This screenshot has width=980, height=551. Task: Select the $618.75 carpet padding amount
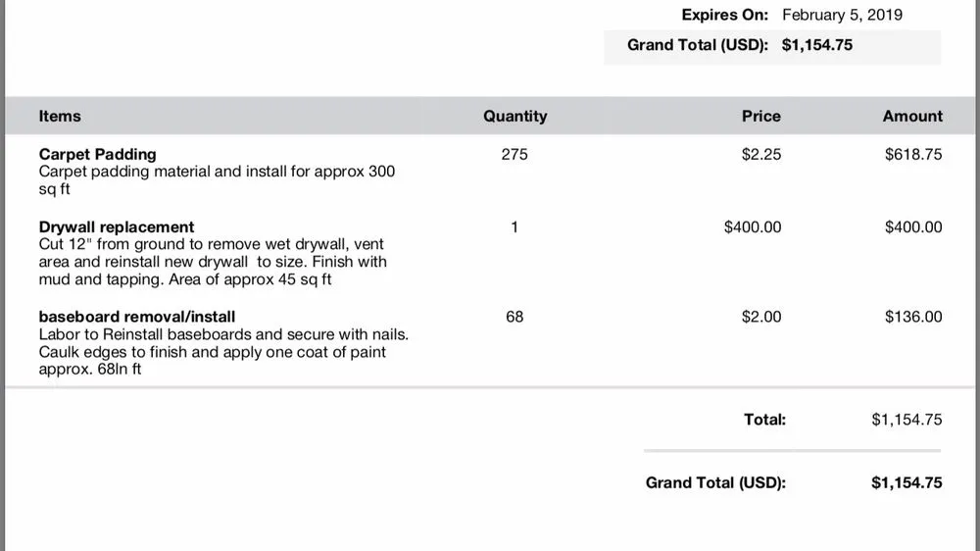point(912,154)
